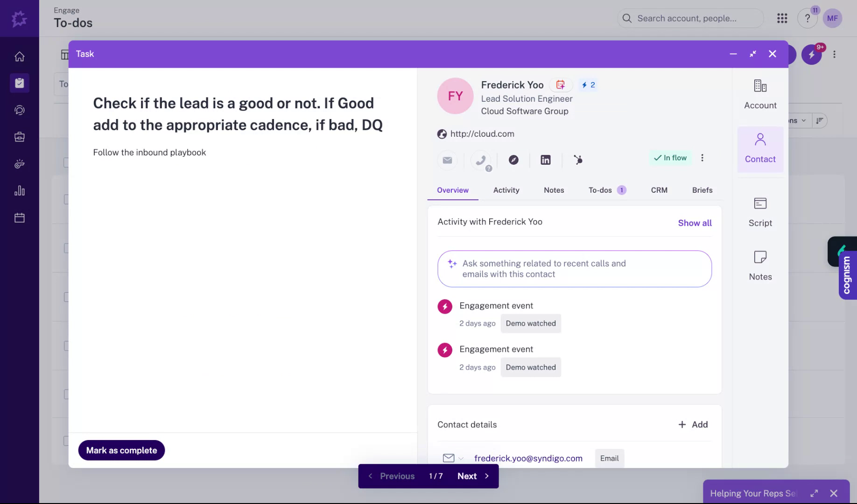Screen dimensions: 857x504
Task: Open the Conversations icon in the sidebar
Action: pos(19,110)
